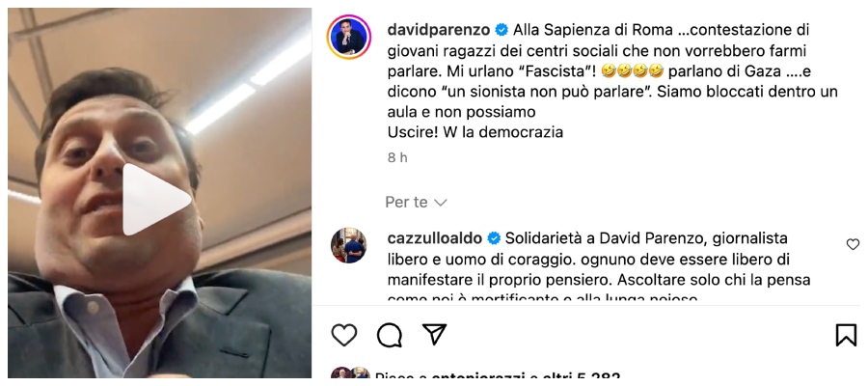868x386 pixels.
Task: Click the chevron arrow next to Per te
Action: click(x=441, y=204)
